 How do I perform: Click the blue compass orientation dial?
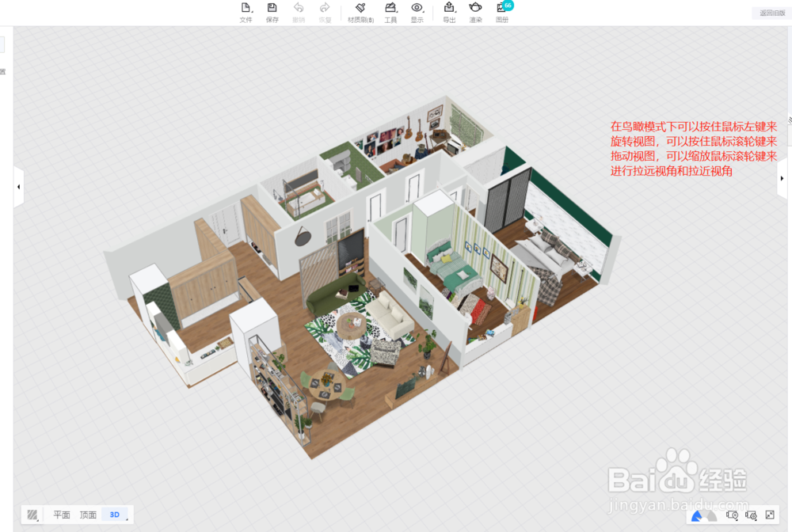703,516
